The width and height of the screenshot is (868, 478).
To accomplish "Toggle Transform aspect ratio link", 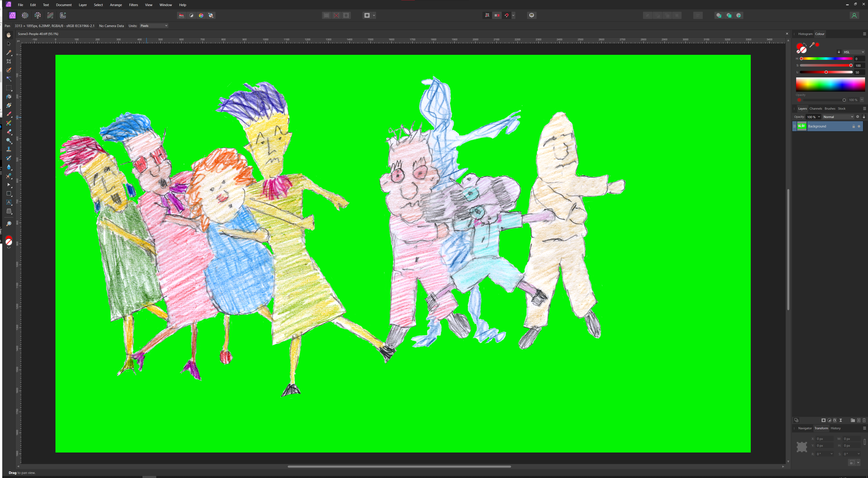I will click(865, 442).
